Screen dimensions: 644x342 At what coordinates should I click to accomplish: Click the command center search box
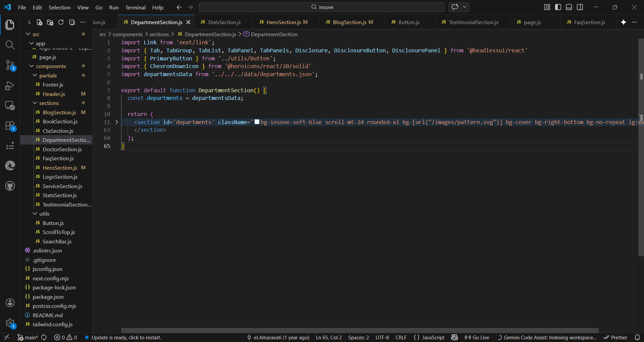[321, 8]
